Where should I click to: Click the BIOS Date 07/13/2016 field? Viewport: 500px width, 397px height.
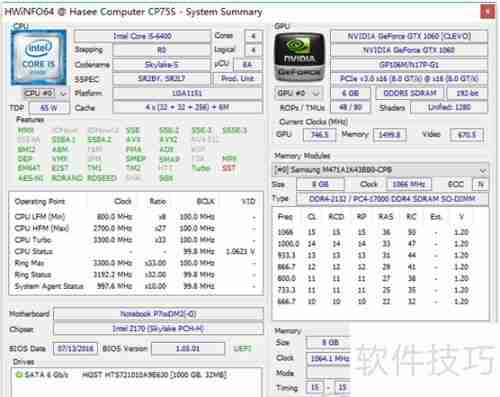click(75, 349)
